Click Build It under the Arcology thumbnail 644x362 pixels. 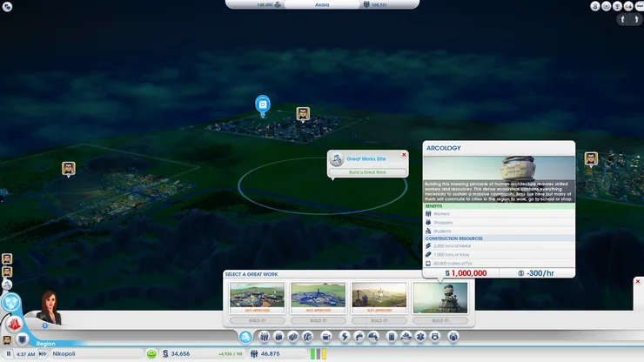tap(440, 320)
